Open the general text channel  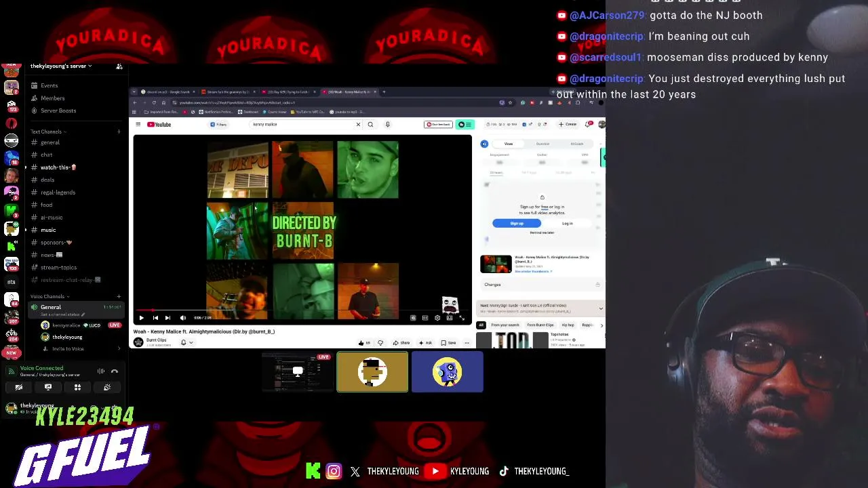(x=50, y=142)
